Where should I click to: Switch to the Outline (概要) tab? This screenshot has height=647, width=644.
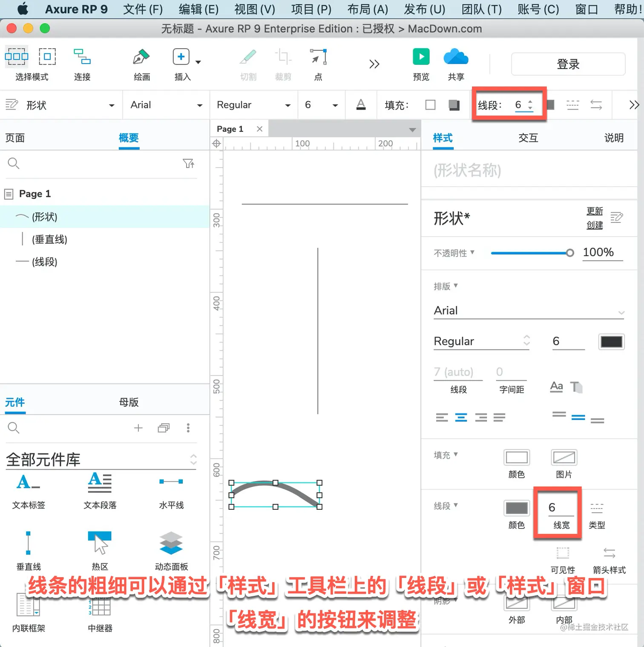(x=129, y=138)
